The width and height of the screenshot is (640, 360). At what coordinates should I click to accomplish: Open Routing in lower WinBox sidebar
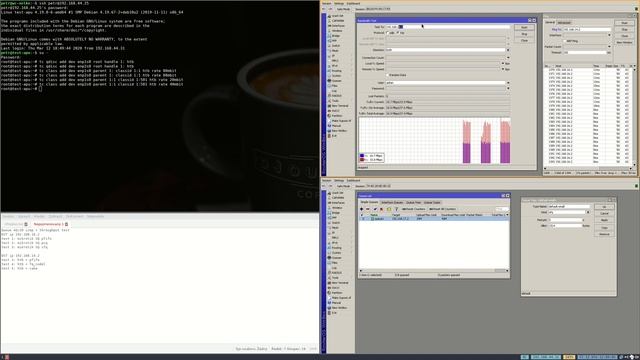[336, 248]
